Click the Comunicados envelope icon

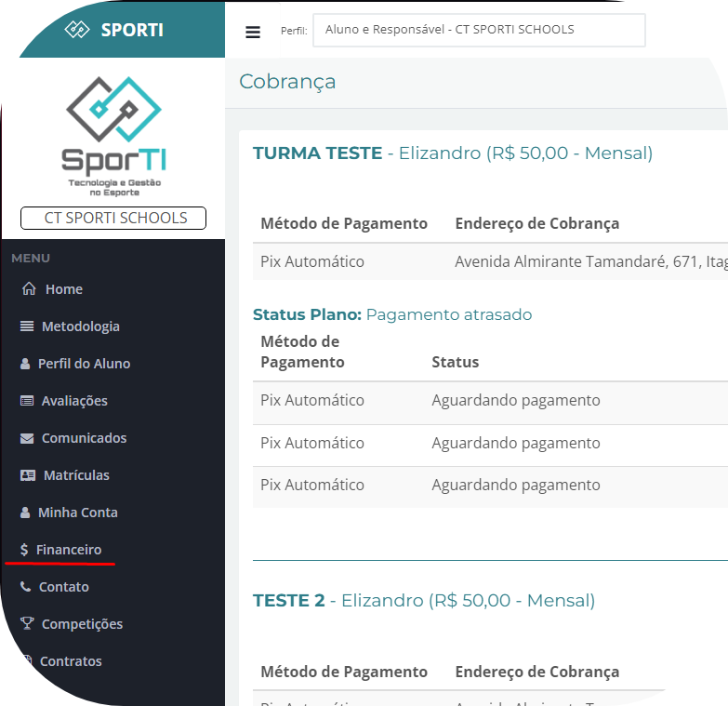coord(27,438)
